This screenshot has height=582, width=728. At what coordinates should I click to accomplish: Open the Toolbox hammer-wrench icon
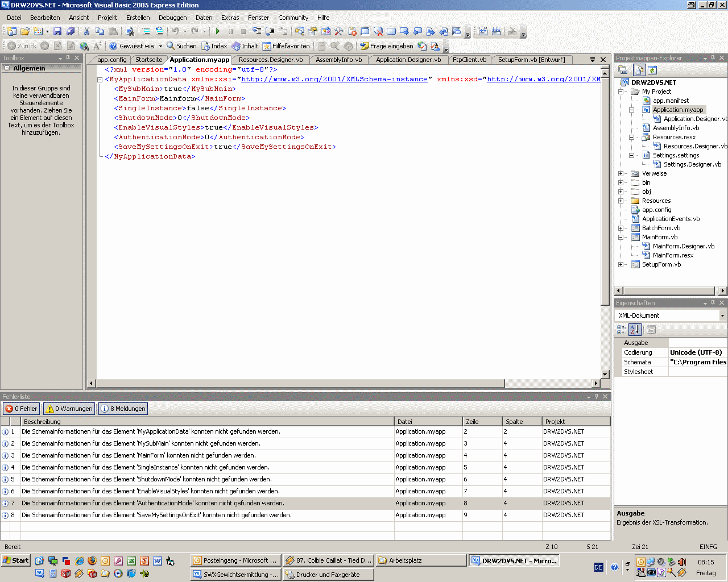pyautogui.click(x=339, y=32)
